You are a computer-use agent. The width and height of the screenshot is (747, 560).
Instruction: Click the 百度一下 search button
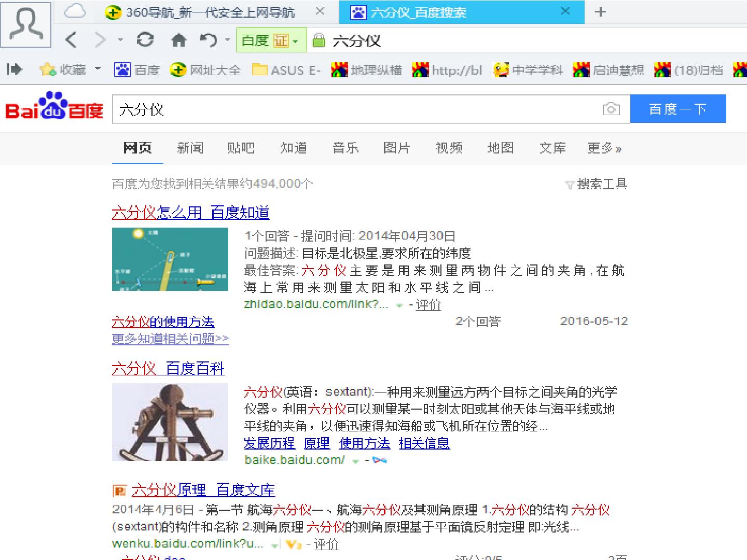678,109
